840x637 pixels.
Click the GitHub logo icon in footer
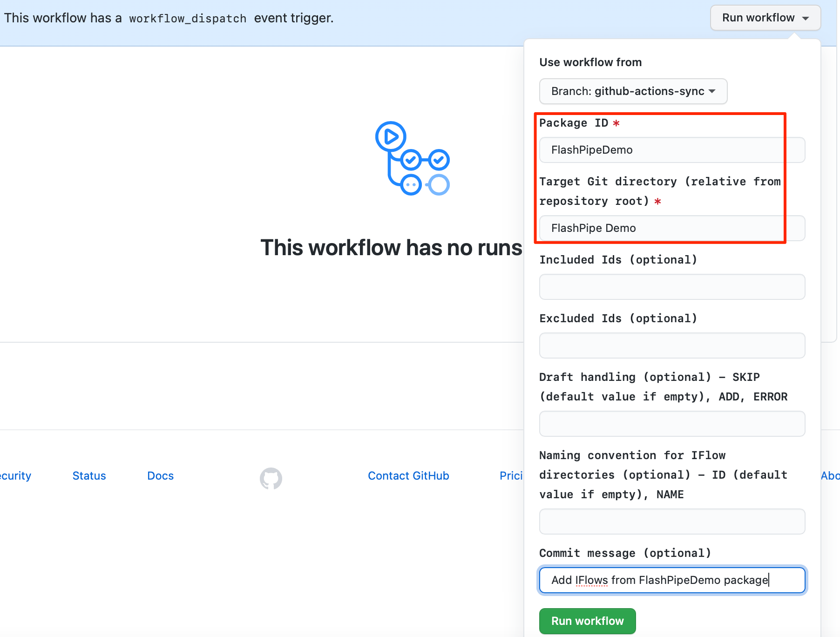pyautogui.click(x=271, y=478)
